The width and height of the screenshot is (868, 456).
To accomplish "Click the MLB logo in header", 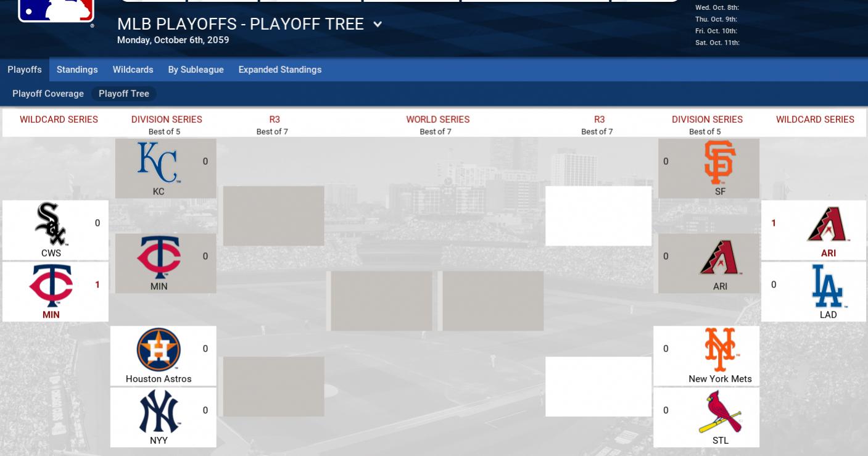I will 56,10.
